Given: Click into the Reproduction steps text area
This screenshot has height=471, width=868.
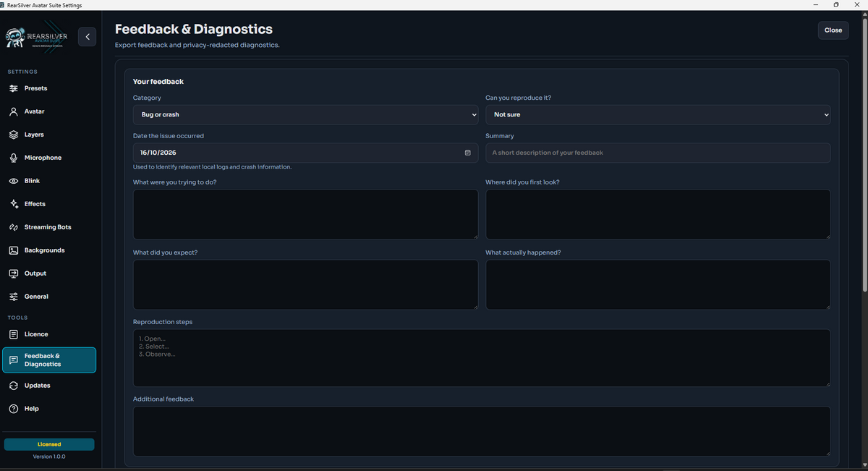Looking at the screenshot, I should coord(482,358).
